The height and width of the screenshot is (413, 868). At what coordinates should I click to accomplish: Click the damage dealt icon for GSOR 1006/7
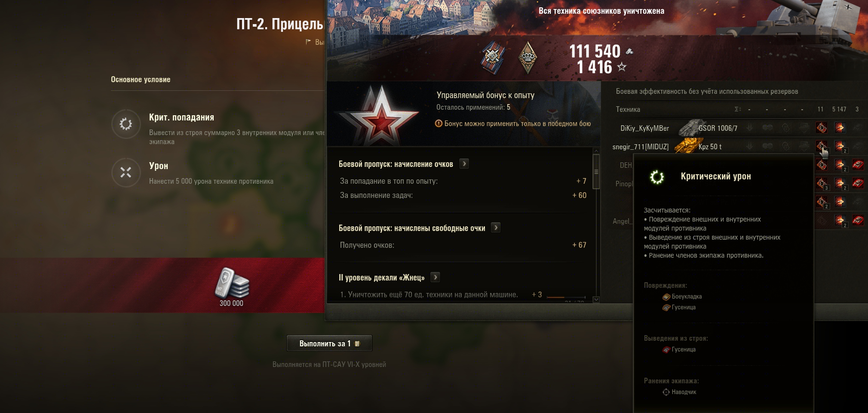click(840, 128)
